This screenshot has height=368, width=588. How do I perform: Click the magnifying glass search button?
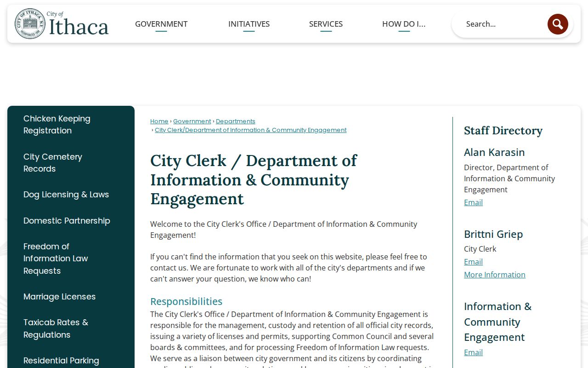558,24
